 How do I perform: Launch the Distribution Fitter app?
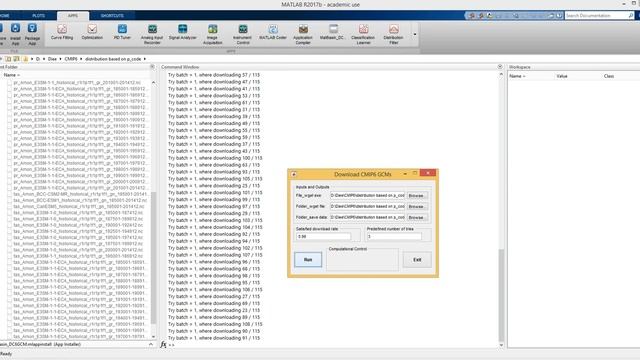pos(393,34)
